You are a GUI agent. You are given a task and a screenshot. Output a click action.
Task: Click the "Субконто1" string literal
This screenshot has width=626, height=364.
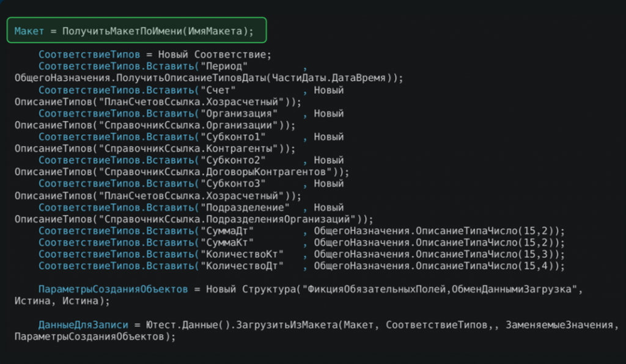(233, 137)
